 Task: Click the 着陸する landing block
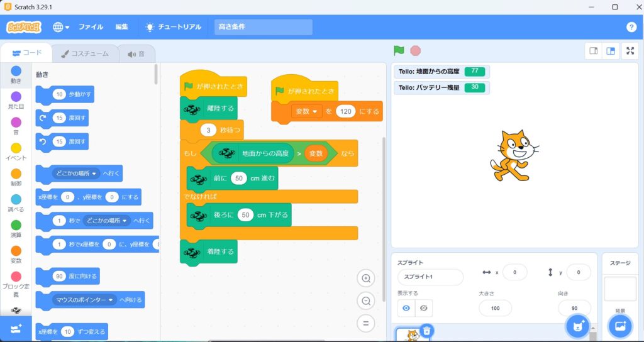pyautogui.click(x=209, y=251)
